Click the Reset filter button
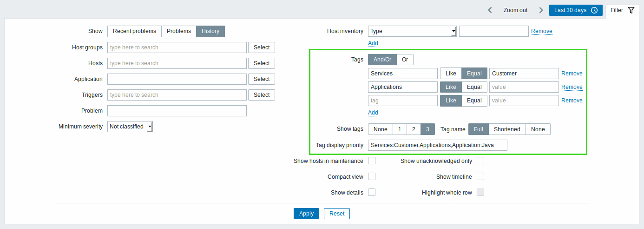 coord(337,214)
